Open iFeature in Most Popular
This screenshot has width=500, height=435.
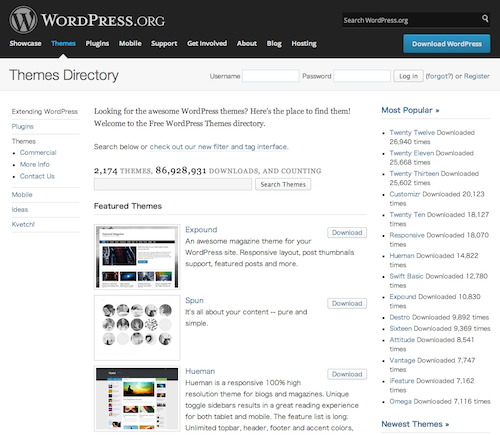point(402,381)
